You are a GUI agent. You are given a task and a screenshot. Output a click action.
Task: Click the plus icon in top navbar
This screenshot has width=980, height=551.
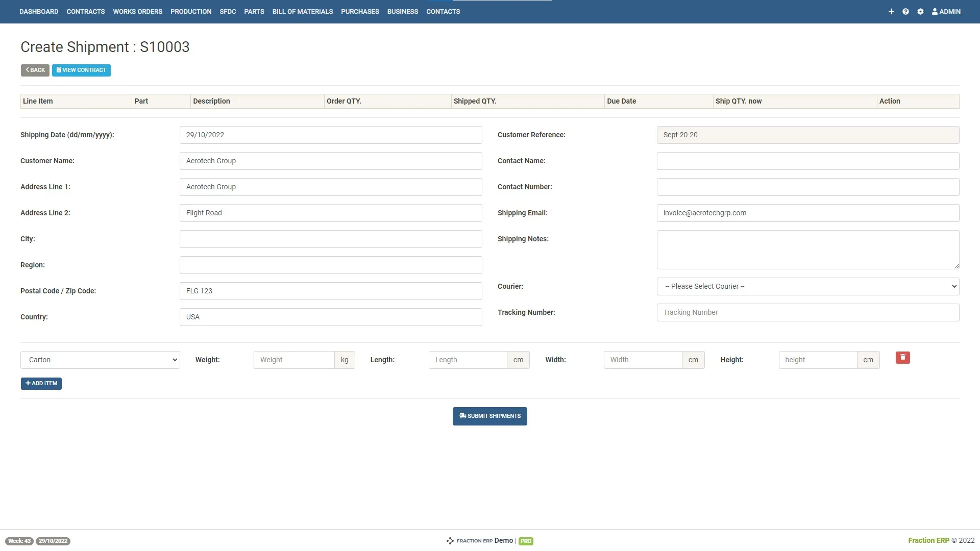891,11
